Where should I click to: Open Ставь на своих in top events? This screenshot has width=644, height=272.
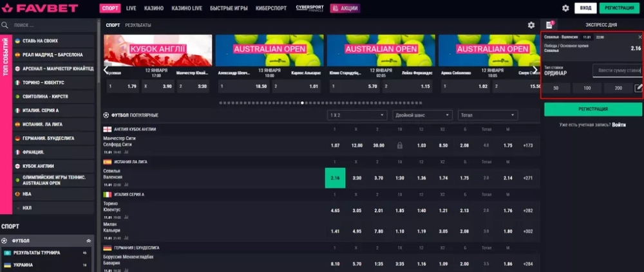coord(54,41)
